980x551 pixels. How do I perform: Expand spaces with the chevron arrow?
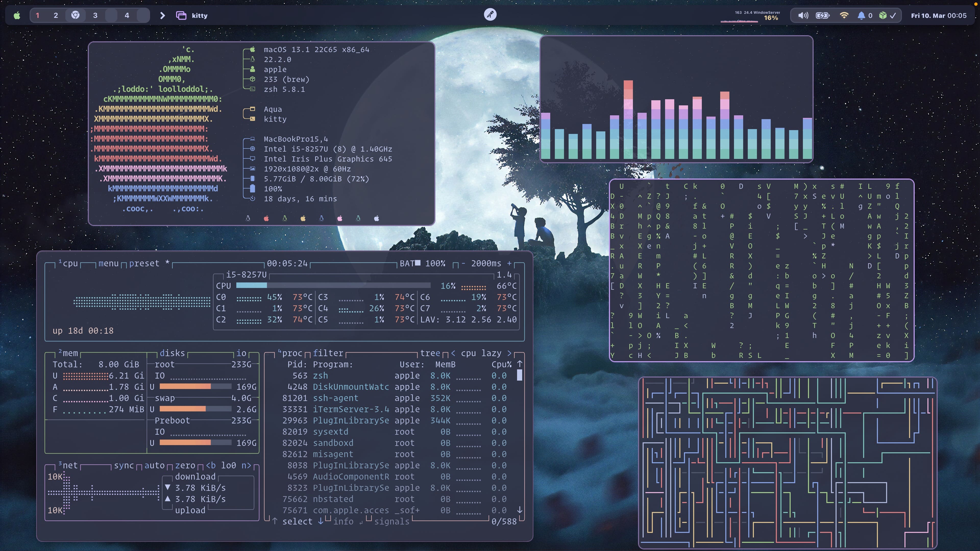163,16
